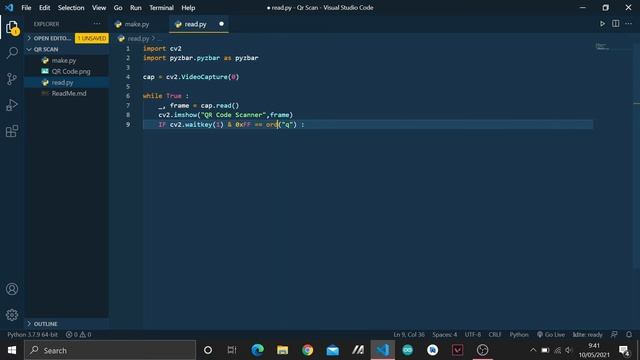Open Arduino IDE from taskbar
The height and width of the screenshot is (360, 640).
pyautogui.click(x=407, y=350)
